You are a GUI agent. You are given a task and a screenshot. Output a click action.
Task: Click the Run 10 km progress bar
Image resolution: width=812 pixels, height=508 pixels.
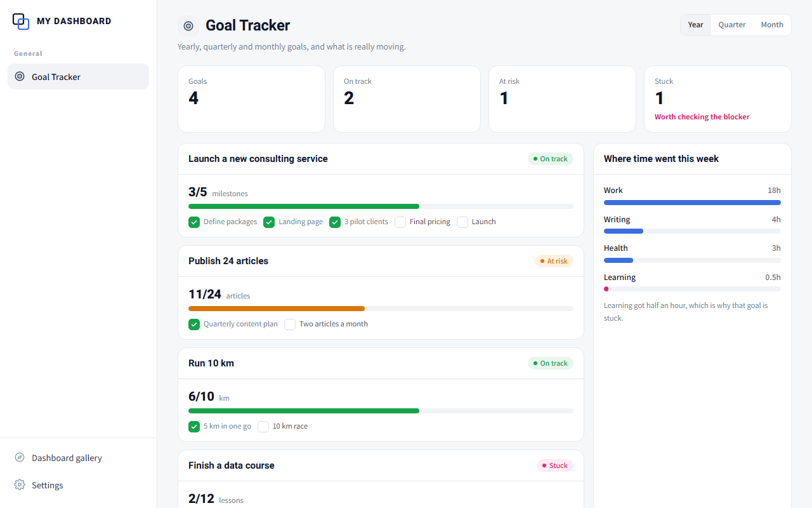click(381, 411)
